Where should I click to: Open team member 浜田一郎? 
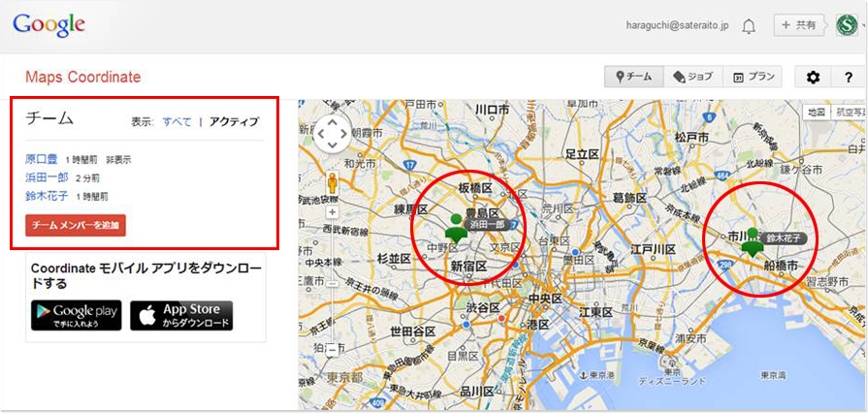coord(48,177)
